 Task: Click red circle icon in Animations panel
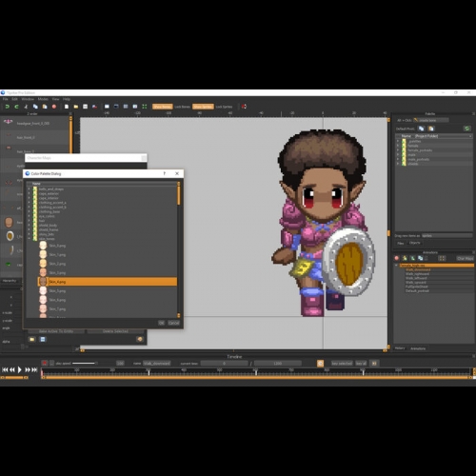pyautogui.click(x=396, y=258)
